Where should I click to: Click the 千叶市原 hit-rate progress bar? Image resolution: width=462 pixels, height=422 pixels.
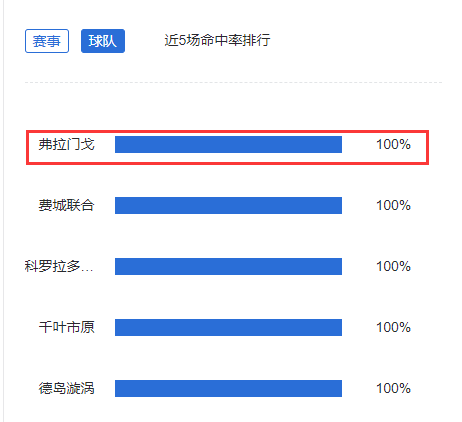click(228, 327)
